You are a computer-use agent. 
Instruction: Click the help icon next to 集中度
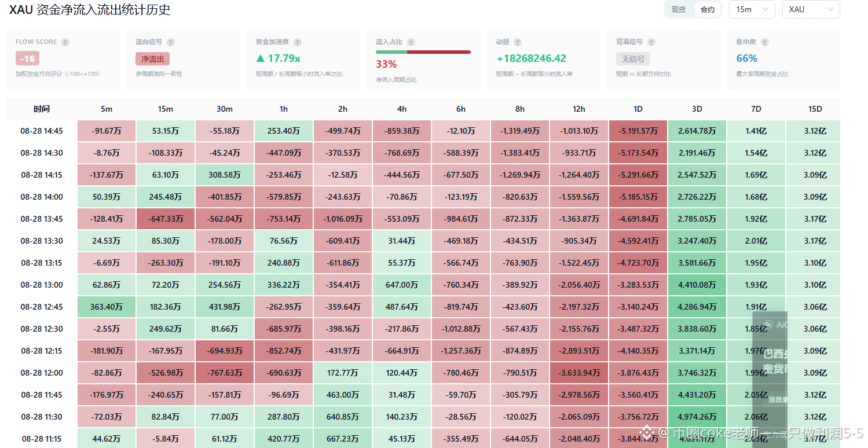[765, 42]
